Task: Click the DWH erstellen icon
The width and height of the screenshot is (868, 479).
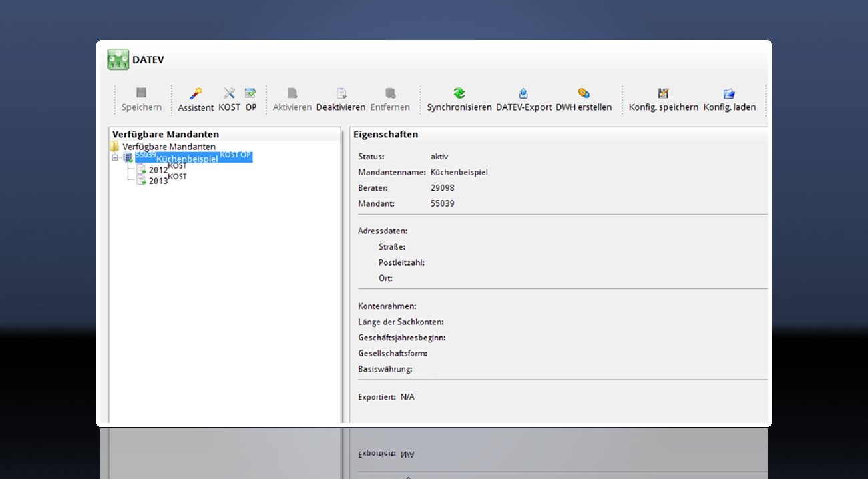Action: click(x=583, y=94)
